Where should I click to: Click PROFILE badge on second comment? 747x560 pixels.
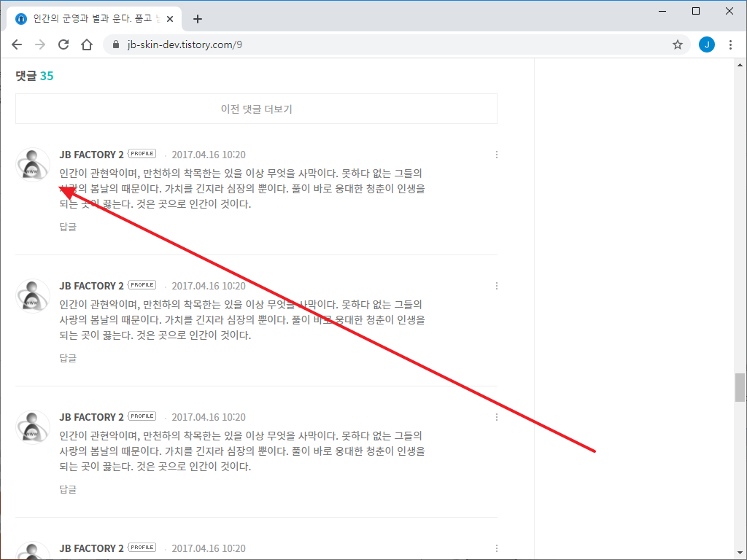(142, 285)
